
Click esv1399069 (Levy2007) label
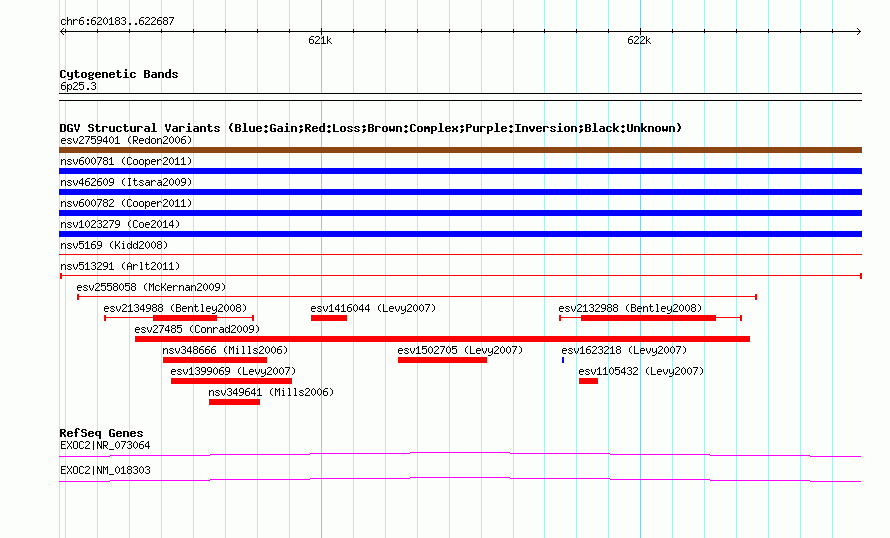coord(233,371)
